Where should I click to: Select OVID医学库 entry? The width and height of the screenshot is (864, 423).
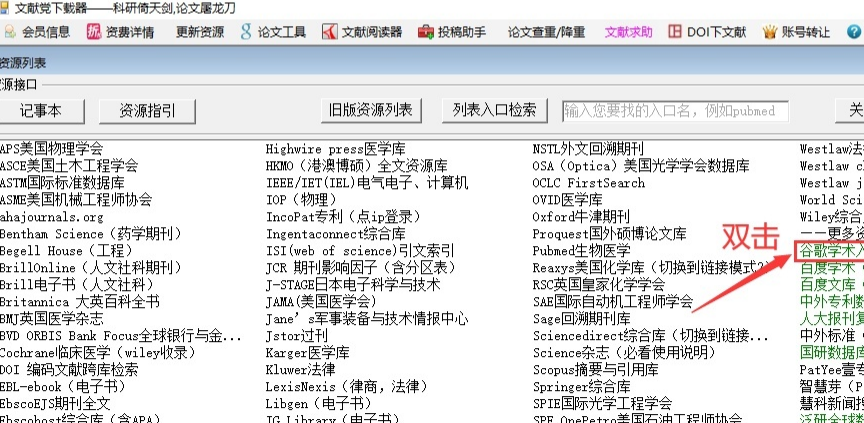coord(568,199)
